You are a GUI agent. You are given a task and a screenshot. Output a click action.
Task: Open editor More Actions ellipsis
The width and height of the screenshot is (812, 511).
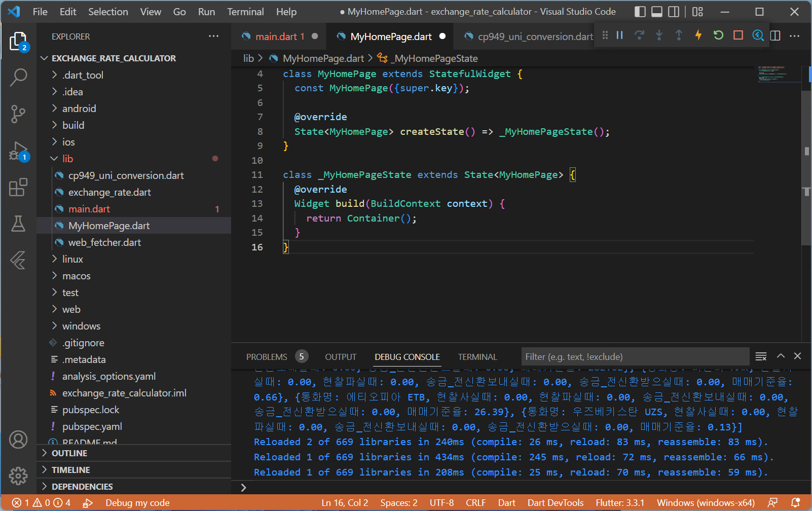pos(795,35)
